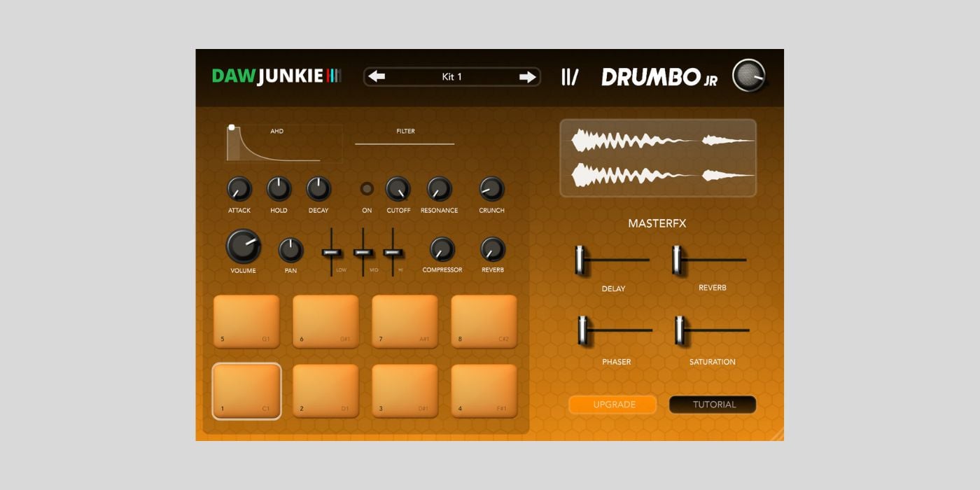Viewport: 980px width, 490px height.
Task: Click the Compressor knob
Action: [x=442, y=250]
